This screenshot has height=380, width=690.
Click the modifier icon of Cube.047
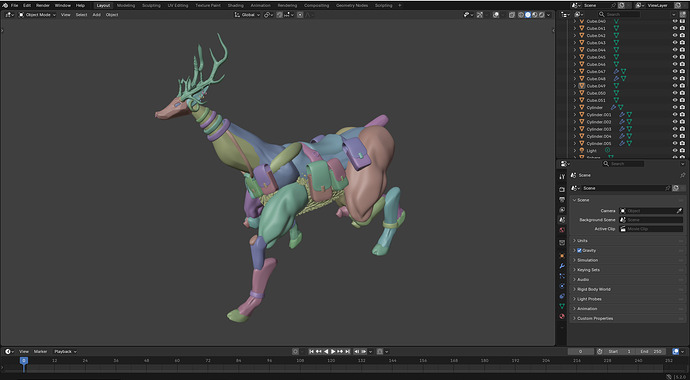tap(617, 71)
